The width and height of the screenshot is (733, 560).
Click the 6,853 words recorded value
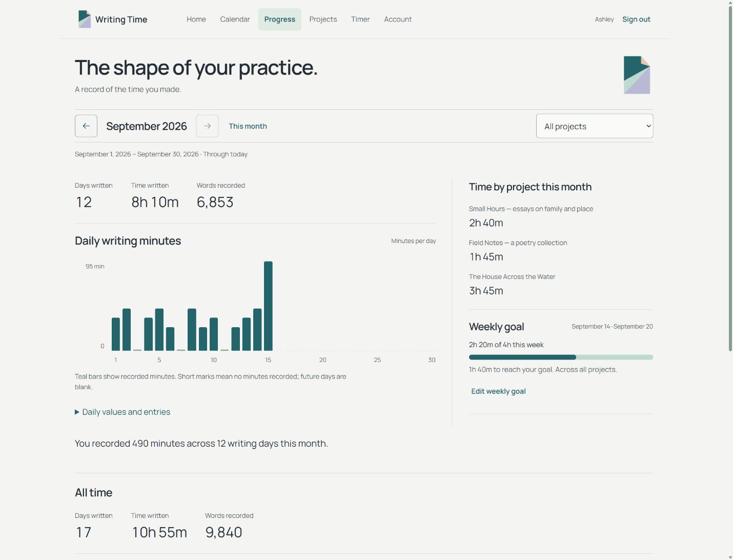click(x=215, y=202)
